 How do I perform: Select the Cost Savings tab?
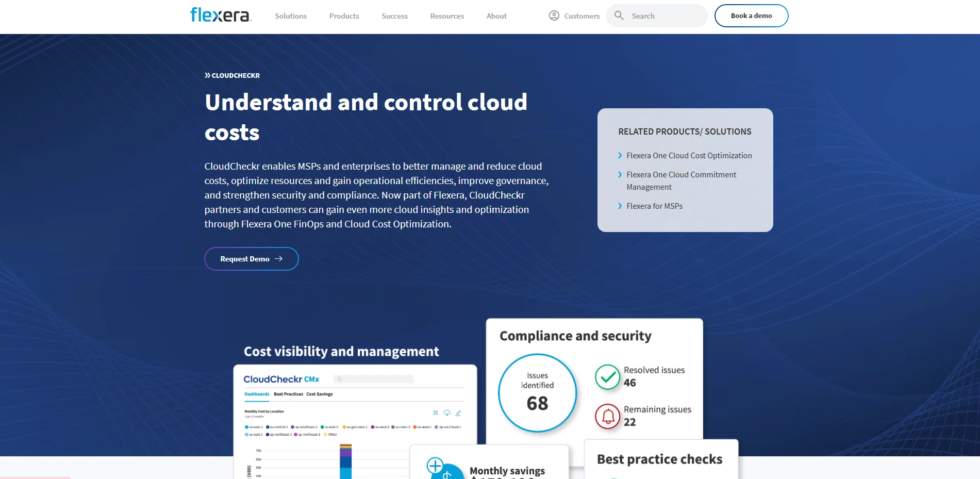(x=319, y=394)
